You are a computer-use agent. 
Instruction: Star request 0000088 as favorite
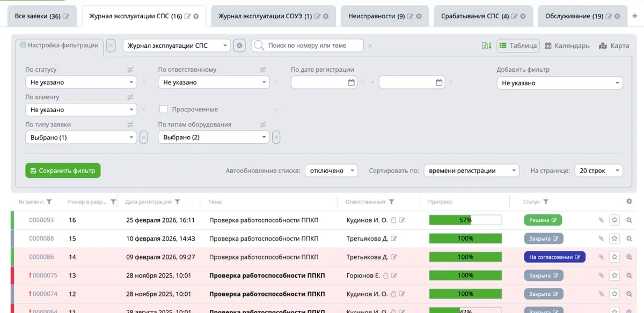(614, 239)
